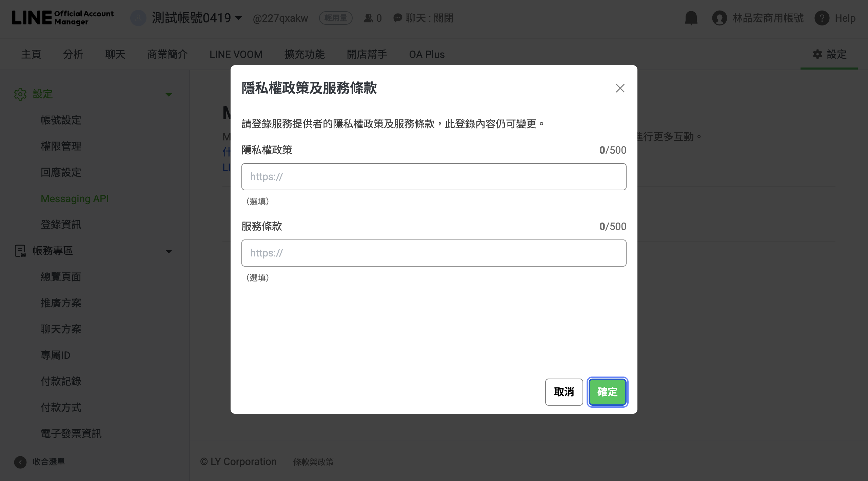Click the 確定 confirm button
868x481 pixels.
(607, 392)
